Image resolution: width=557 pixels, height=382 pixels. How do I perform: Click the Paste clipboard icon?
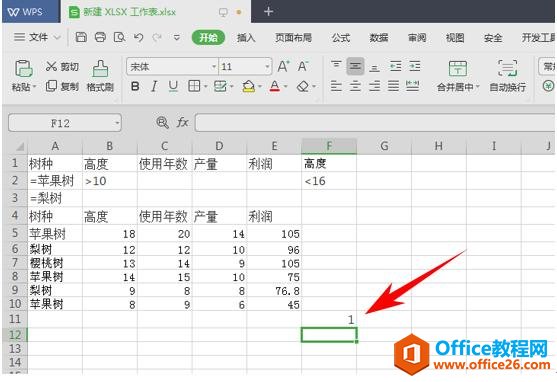tap(23, 69)
